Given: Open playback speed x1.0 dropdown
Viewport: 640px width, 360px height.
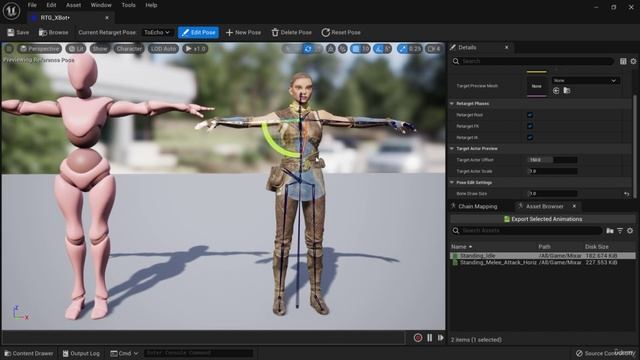Looking at the screenshot, I should tap(196, 49).
